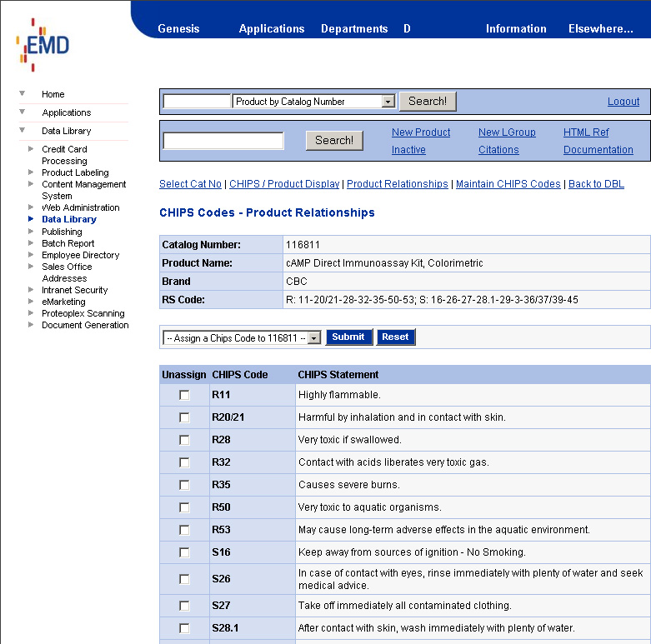Image resolution: width=651 pixels, height=644 pixels.
Task: Click arrow icon beside Credit Card Processing
Action: [31, 149]
